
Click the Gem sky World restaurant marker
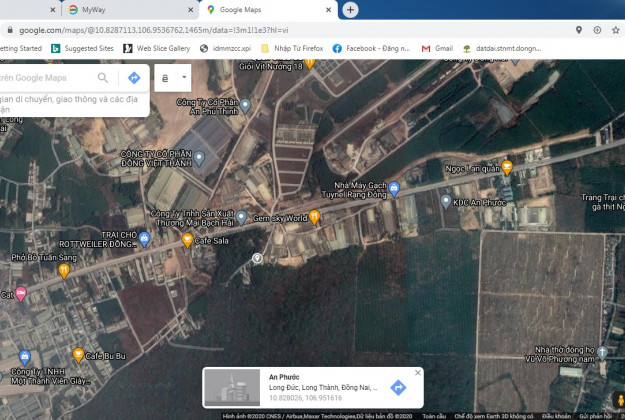pos(314,217)
